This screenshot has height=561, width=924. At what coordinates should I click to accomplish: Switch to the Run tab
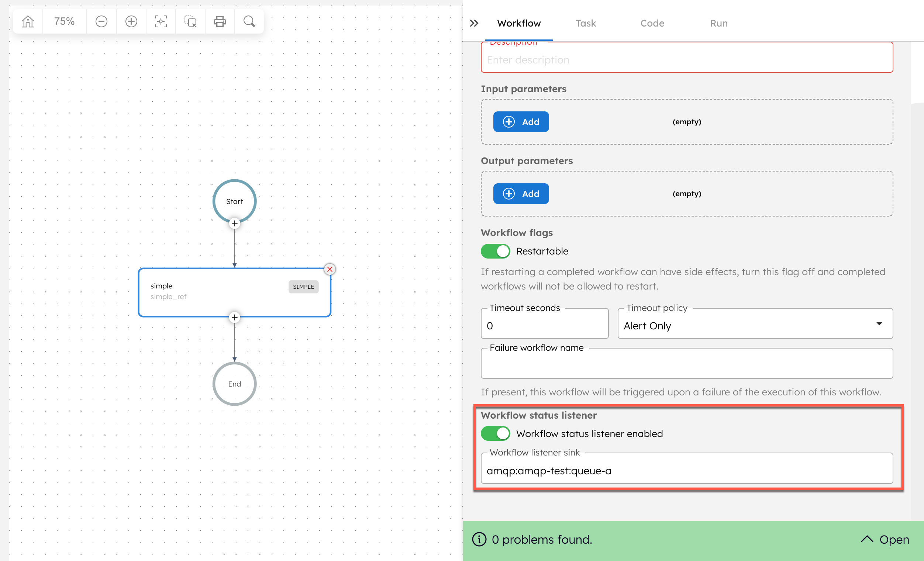(x=718, y=23)
